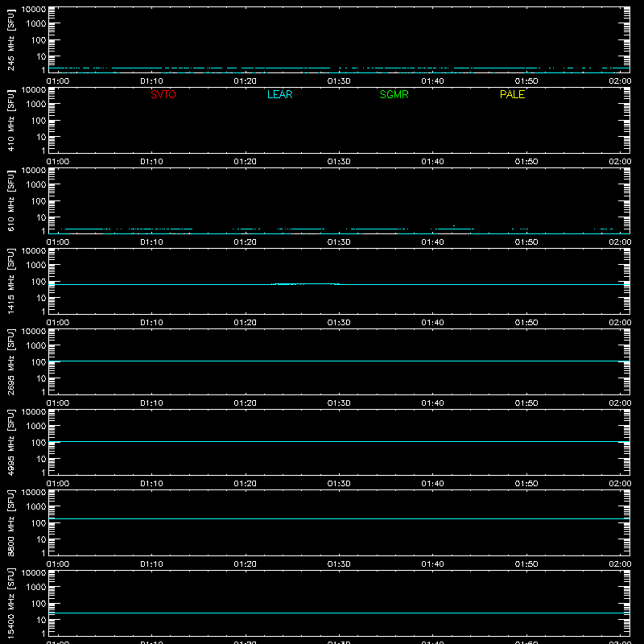Select the 610 MHz [SFU] axis title
The width and height of the screenshot is (644, 644).
point(10,201)
